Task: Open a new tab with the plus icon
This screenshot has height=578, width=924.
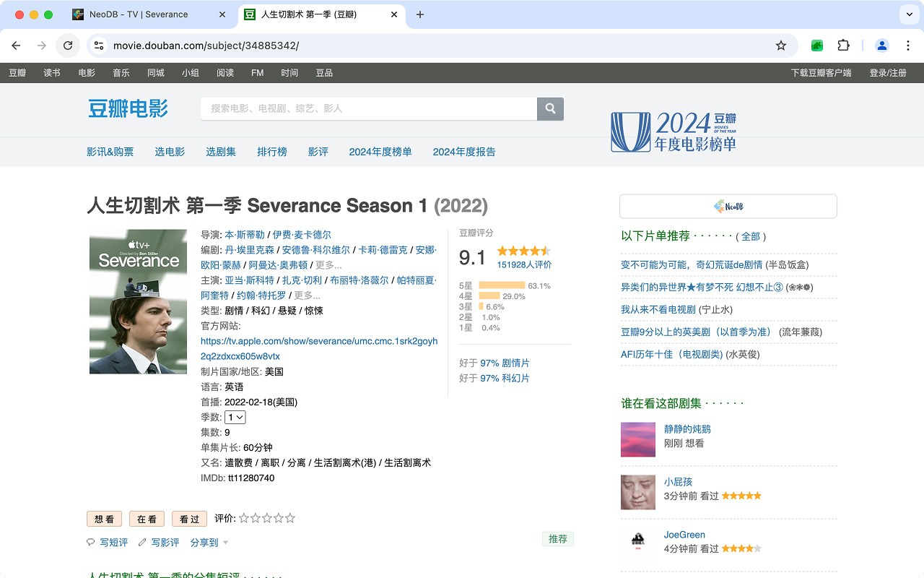Action: click(x=420, y=14)
